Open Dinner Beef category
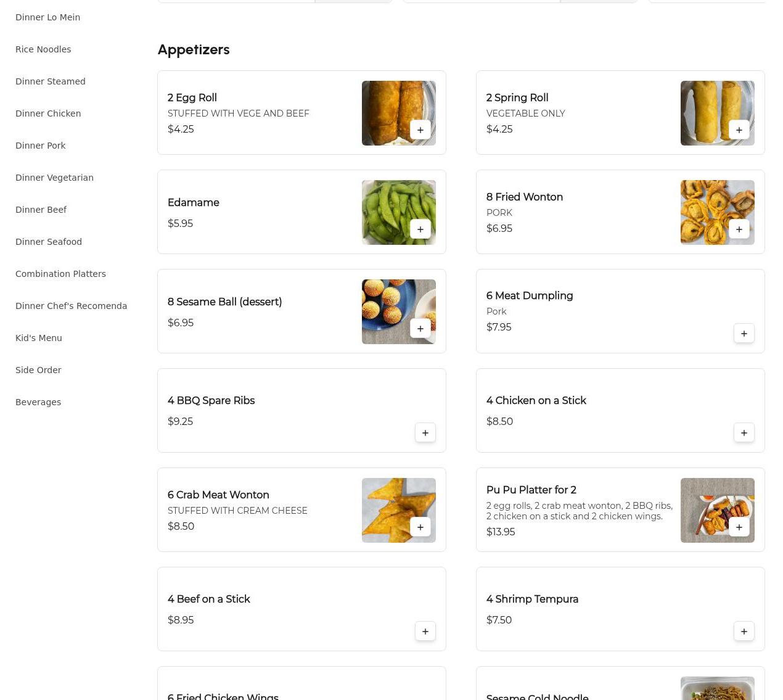 pyautogui.click(x=41, y=210)
